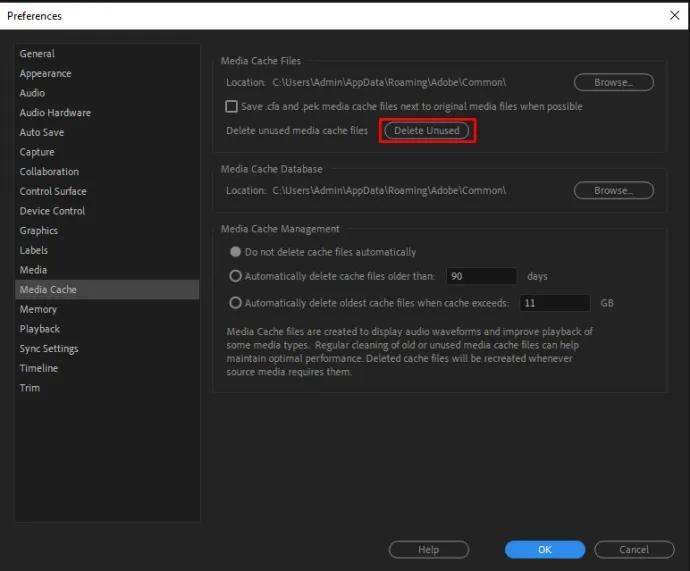Enable saving cache files next to originals
The width and height of the screenshot is (690, 571).
[x=231, y=106]
